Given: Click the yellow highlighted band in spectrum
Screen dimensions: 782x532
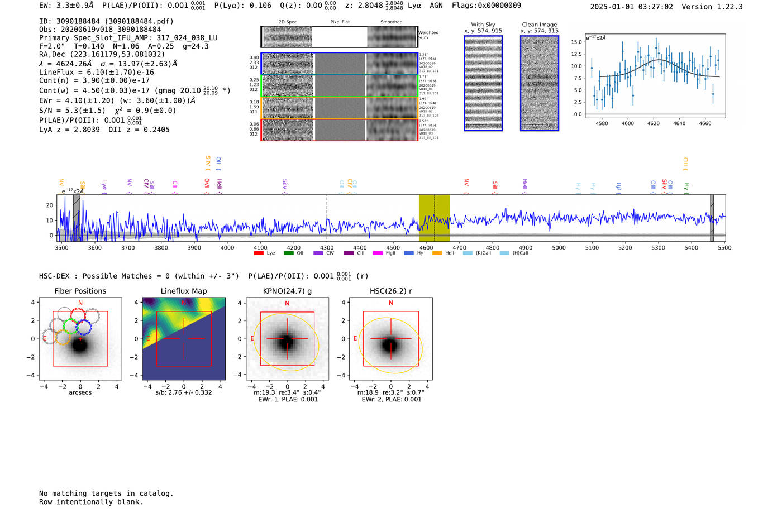Looking at the screenshot, I should [x=434, y=218].
